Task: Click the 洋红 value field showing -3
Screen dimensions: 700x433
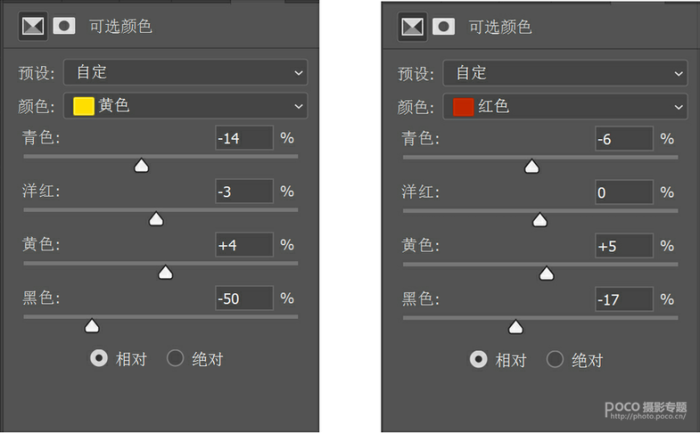Action: [x=244, y=192]
